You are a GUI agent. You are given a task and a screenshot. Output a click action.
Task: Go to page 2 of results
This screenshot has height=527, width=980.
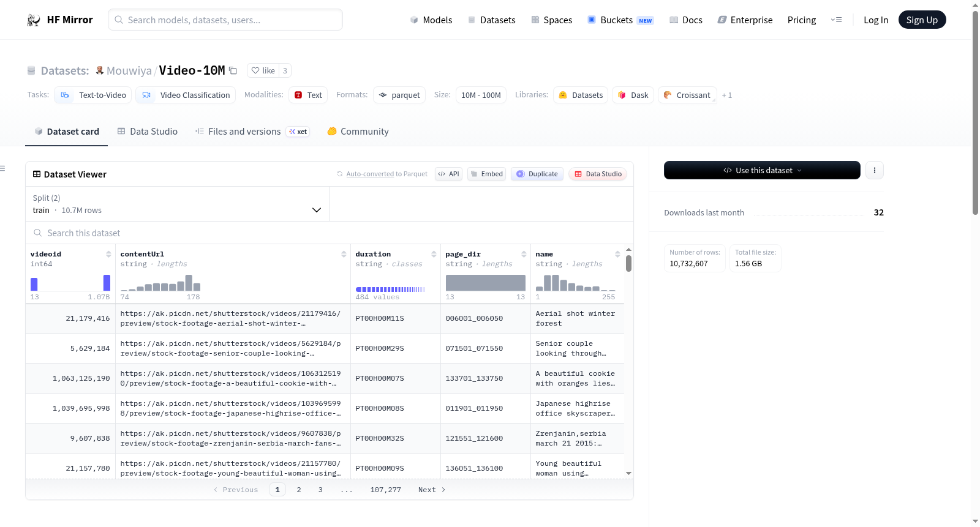[x=299, y=490]
